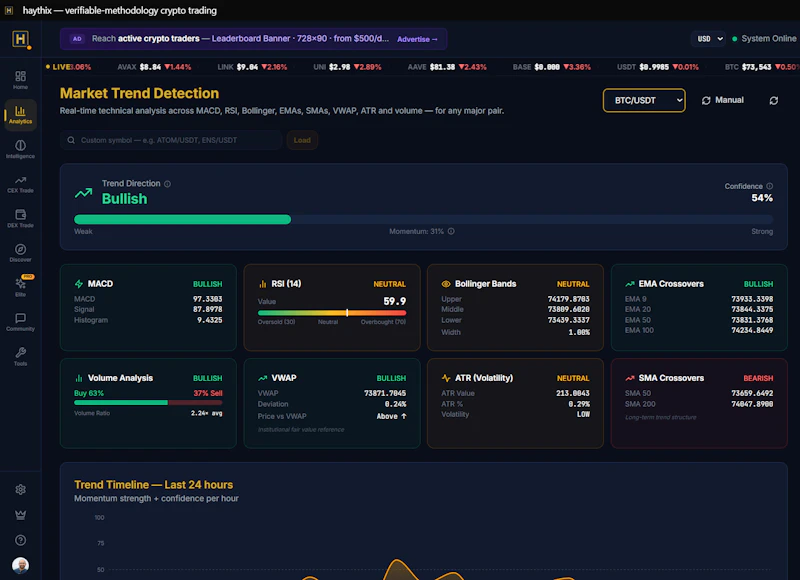Viewport: 800px width, 580px height.
Task: Focus the Custom symbol input field
Action: 171,140
